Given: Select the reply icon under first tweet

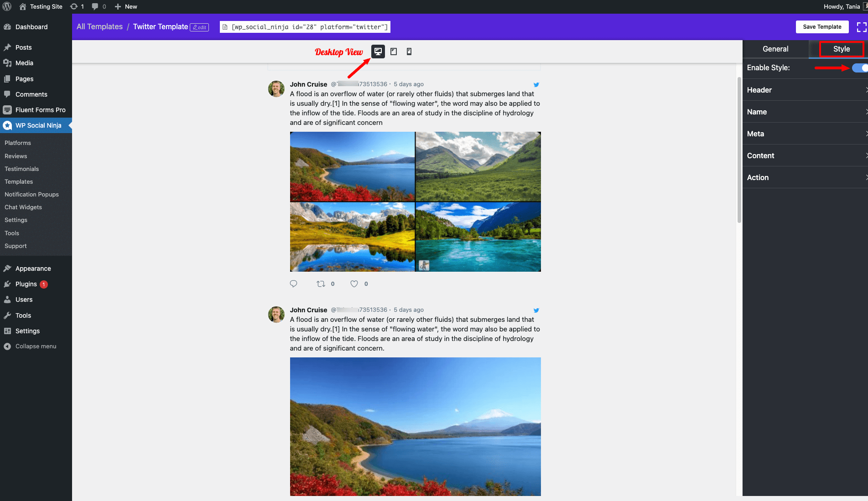Looking at the screenshot, I should pos(294,283).
